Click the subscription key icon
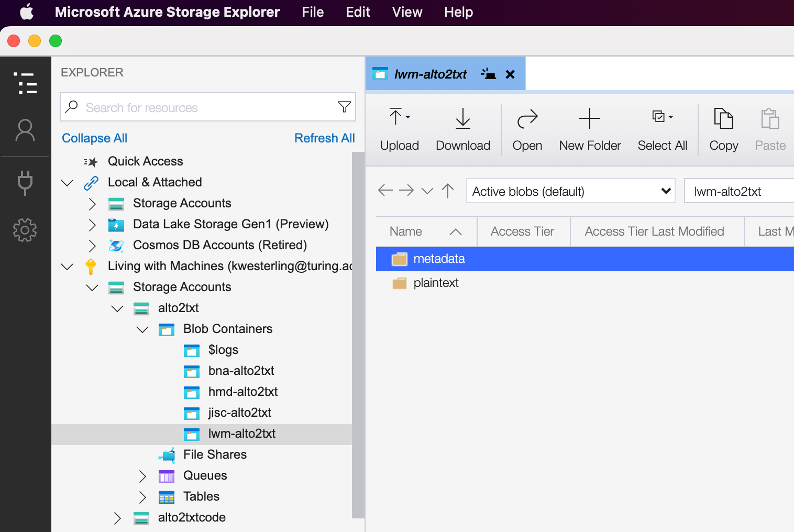794x532 pixels. [x=91, y=267]
